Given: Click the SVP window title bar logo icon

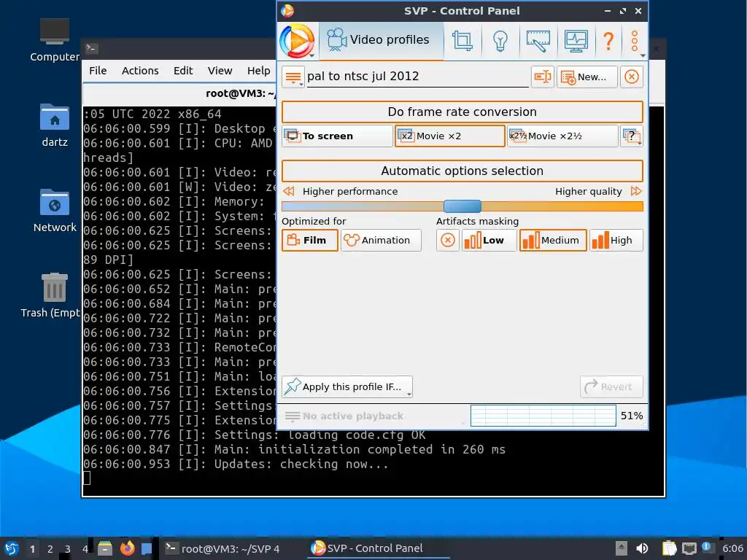Looking at the screenshot, I should 287,11.
